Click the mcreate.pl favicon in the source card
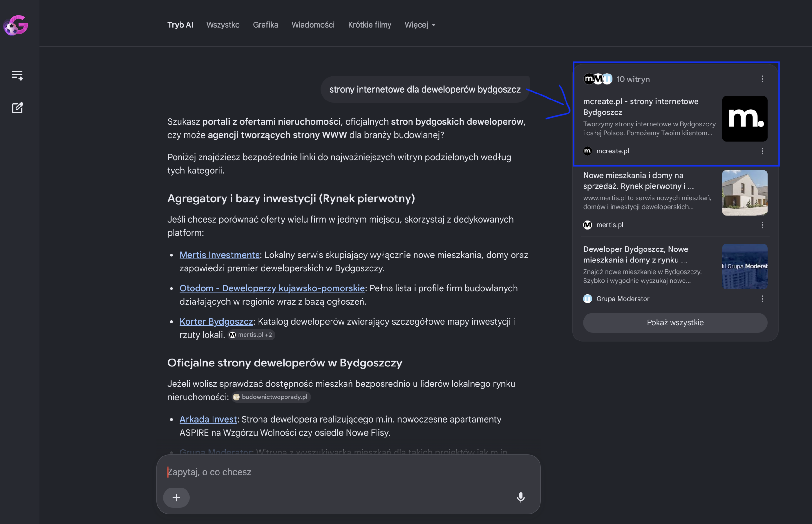 pyautogui.click(x=588, y=151)
